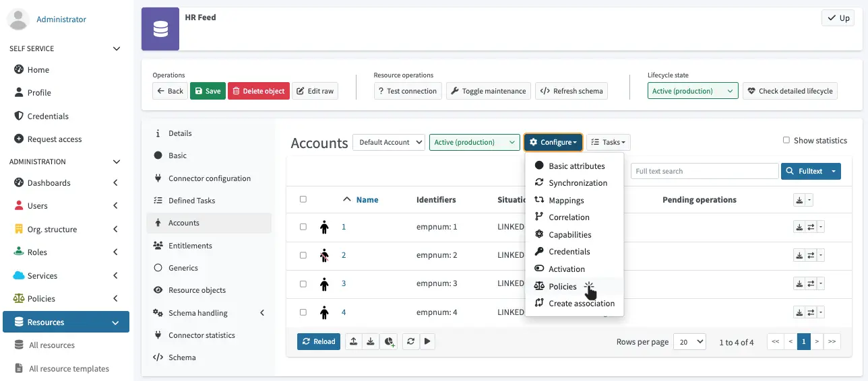This screenshot has height=381, width=868.
Task: Click the pie chart icon with plus sign
Action: click(388, 341)
